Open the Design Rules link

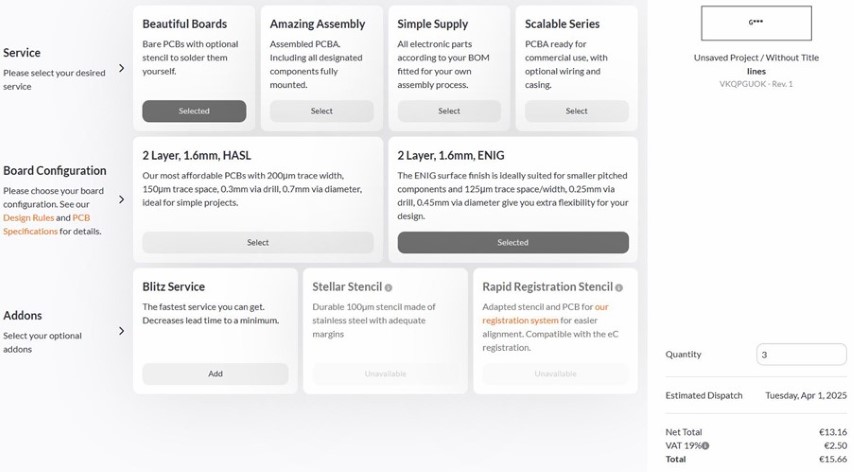pos(28,218)
